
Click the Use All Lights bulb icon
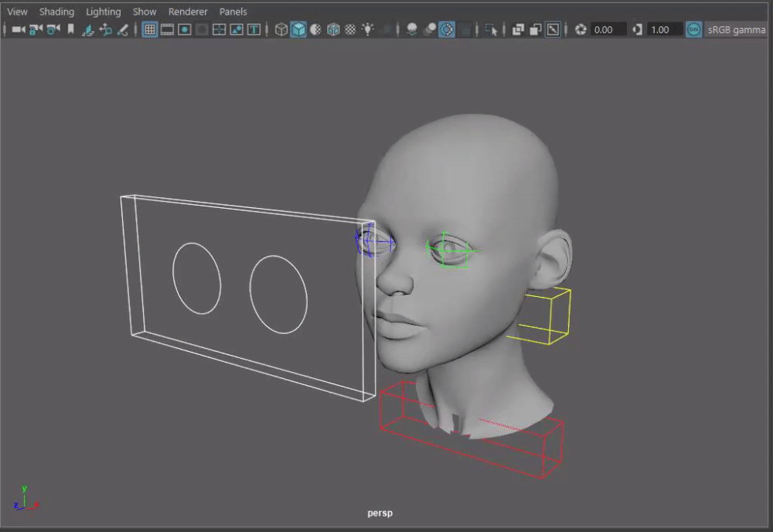368,29
